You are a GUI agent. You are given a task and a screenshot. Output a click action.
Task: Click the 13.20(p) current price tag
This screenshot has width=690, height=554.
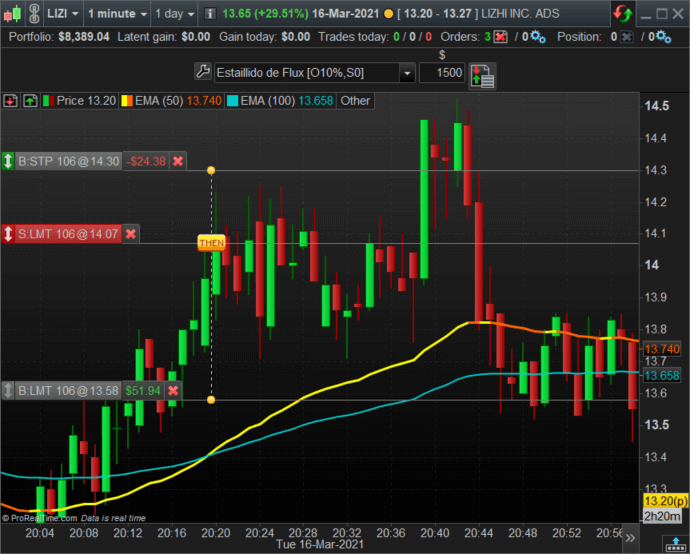click(666, 501)
